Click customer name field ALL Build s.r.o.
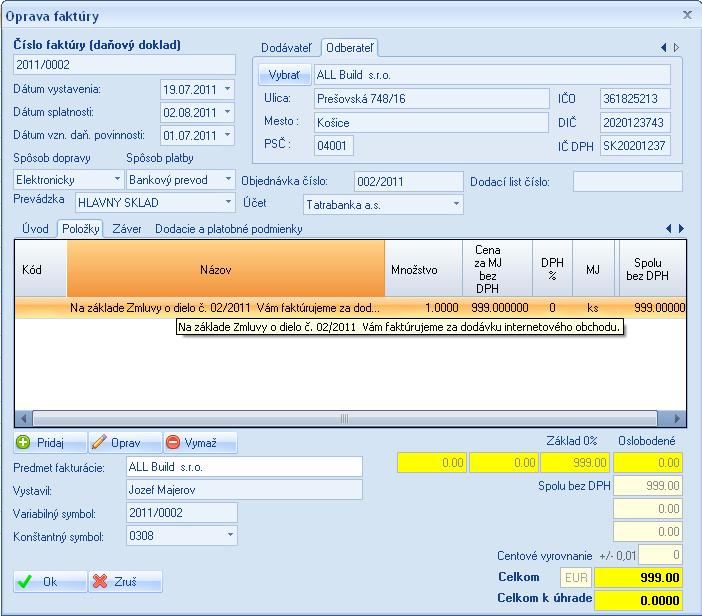 [x=492, y=75]
